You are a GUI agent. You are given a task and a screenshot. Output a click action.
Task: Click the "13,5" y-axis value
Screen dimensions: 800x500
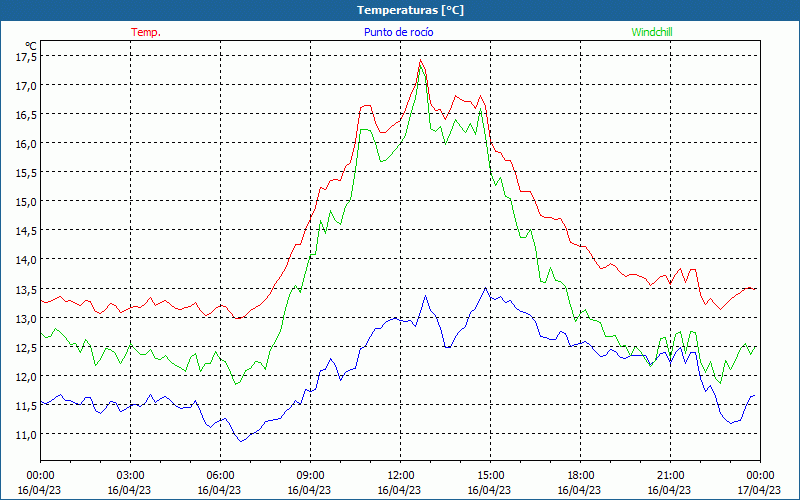pos(26,289)
